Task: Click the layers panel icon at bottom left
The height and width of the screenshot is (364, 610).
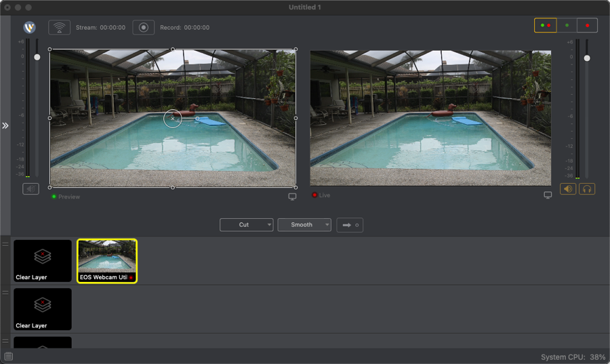Action: 7,357
